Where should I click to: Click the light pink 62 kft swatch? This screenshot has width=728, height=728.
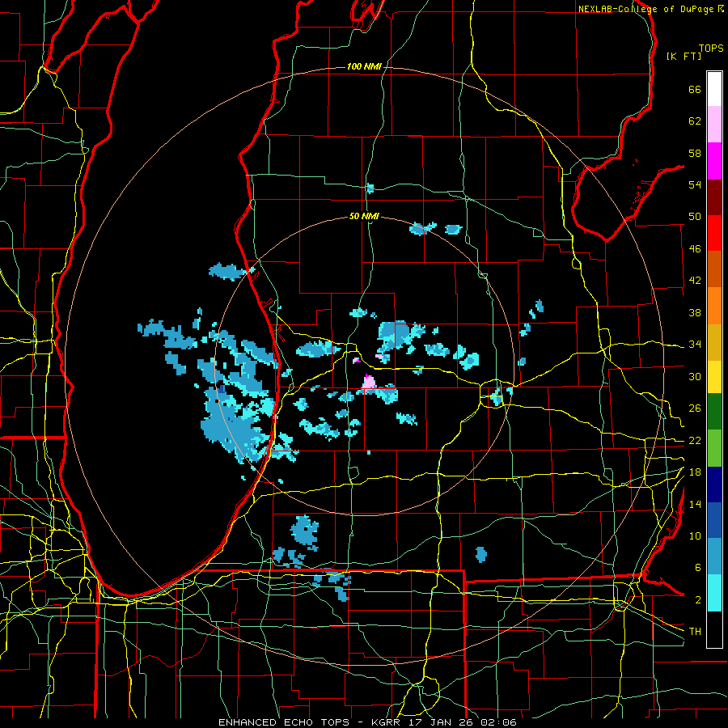pos(714,124)
